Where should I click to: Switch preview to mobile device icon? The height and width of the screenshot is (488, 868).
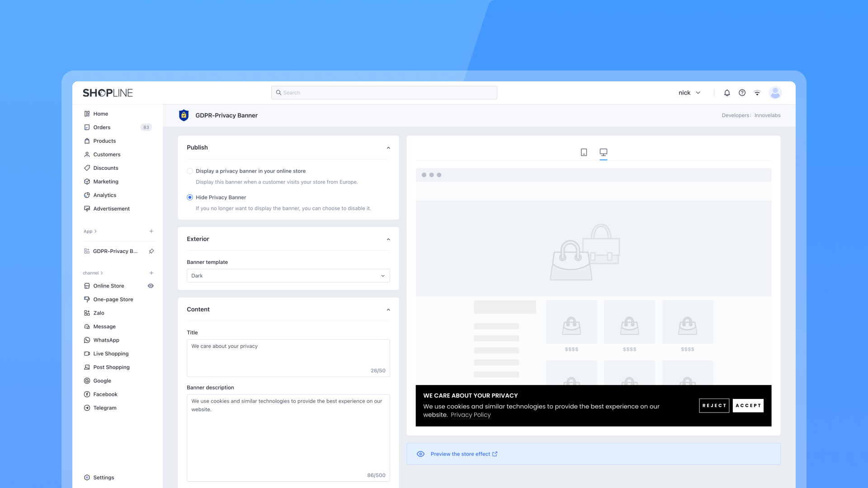point(584,152)
